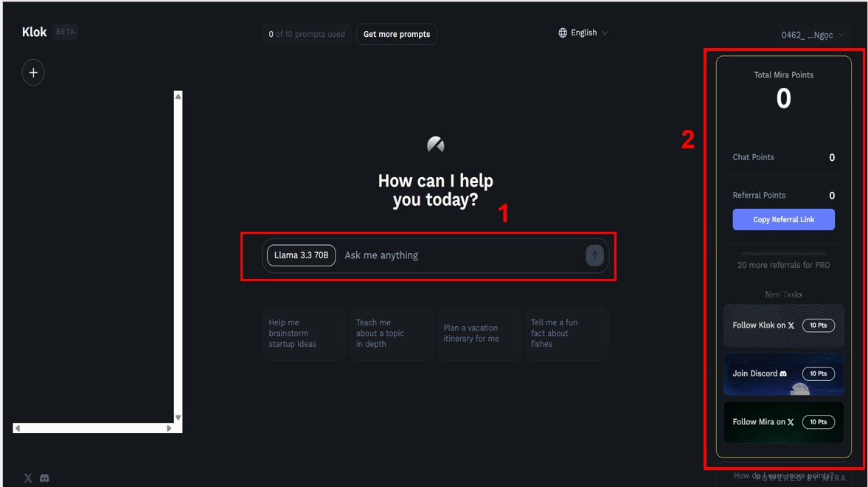Click the Get more prompts button
Screen dimensions: 868x487
coord(396,35)
